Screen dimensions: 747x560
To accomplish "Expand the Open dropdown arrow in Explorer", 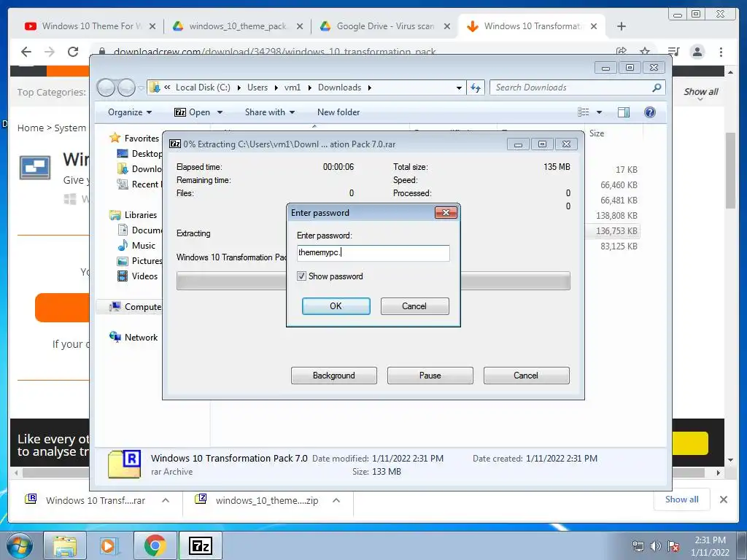I will point(220,112).
